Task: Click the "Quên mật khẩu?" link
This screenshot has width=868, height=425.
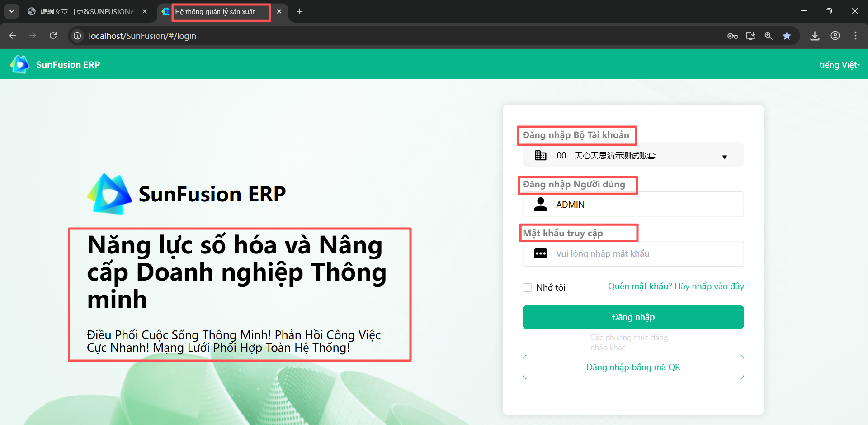Action: tap(675, 287)
